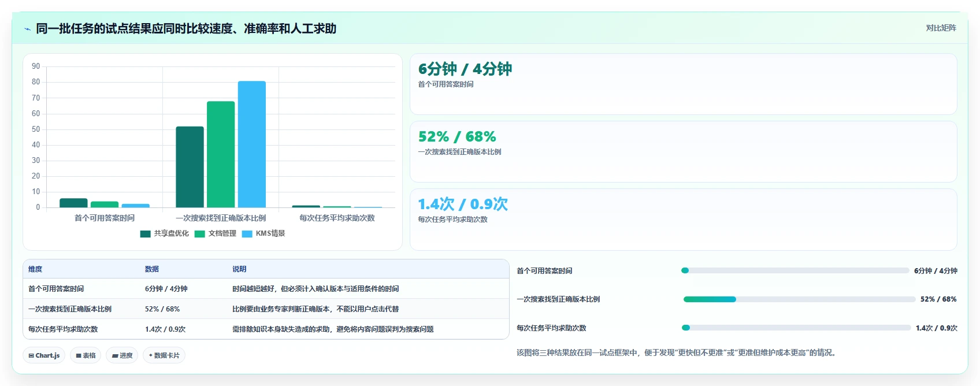This screenshot has width=980, height=386.
Task: Click the description starting 时间越短越好
Action: [315, 289]
